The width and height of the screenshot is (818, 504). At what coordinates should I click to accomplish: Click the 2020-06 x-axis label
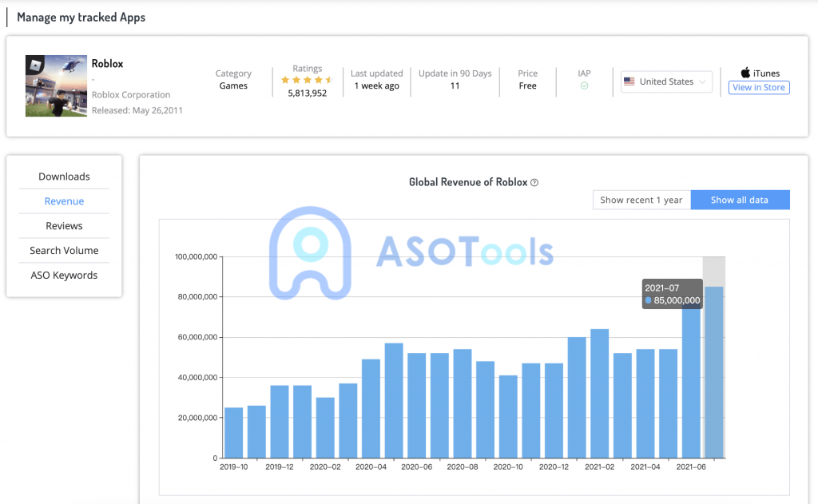(417, 467)
